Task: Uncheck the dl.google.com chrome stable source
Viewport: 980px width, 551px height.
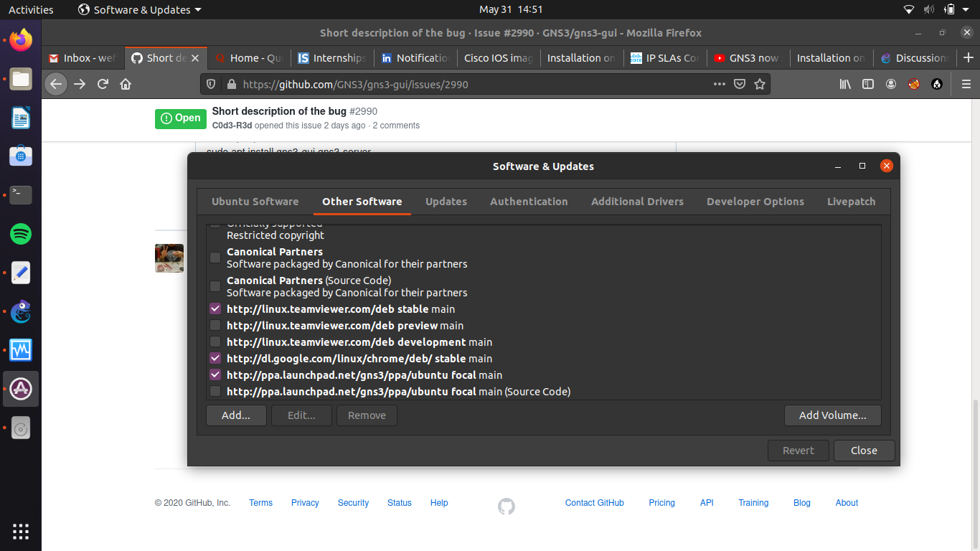Action: (x=215, y=358)
